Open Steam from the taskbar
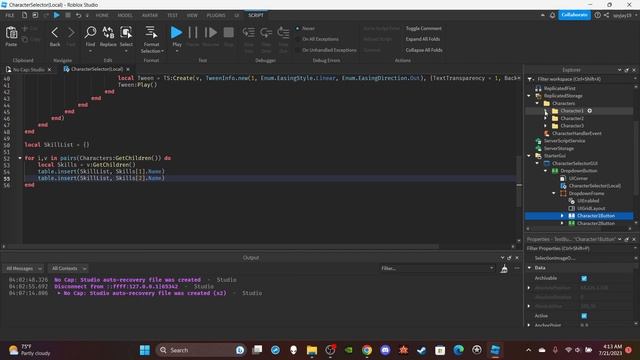This screenshot has width=640, height=360. (422, 350)
